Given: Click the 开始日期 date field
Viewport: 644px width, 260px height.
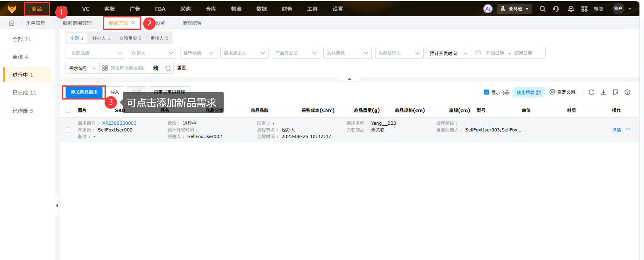Looking at the screenshot, I should 495,53.
